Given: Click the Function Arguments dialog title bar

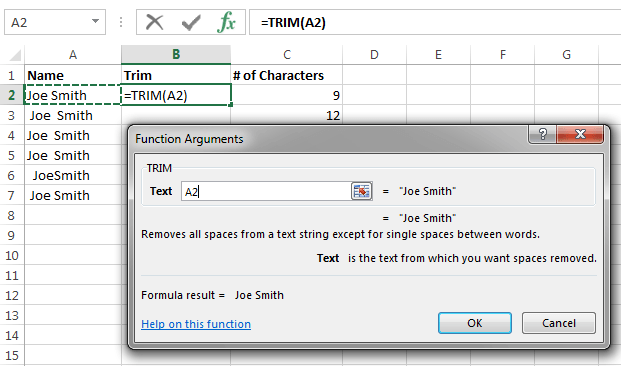Looking at the screenshot, I should click(x=329, y=139).
